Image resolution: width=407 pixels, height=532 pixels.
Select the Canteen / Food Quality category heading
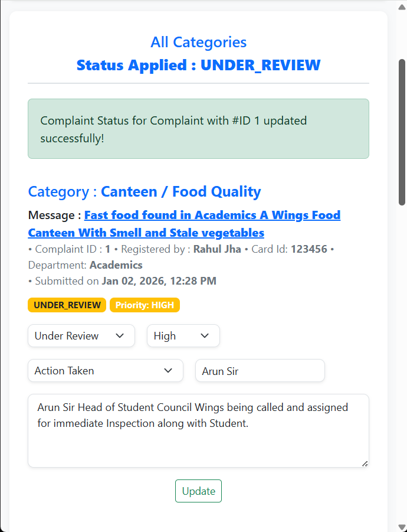(x=180, y=192)
